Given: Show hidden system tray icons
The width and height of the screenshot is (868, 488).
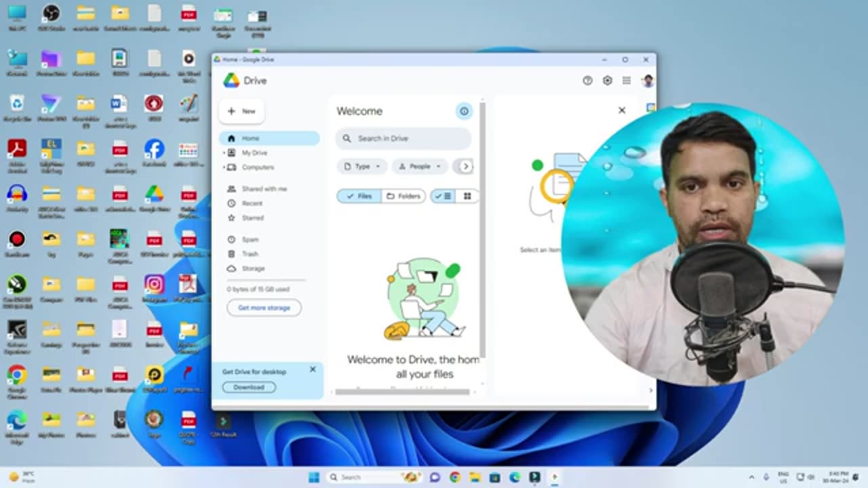Looking at the screenshot, I should point(751,477).
